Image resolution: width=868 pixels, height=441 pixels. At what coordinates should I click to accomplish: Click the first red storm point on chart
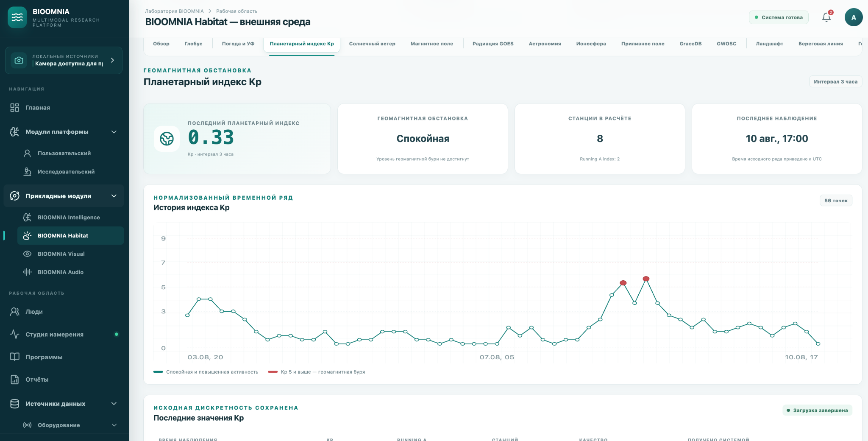pos(623,283)
